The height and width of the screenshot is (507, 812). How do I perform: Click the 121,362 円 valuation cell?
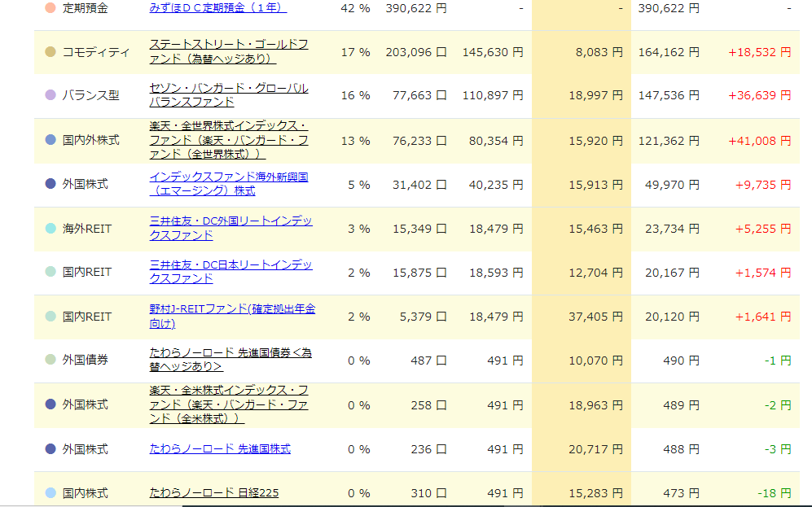[669, 141]
